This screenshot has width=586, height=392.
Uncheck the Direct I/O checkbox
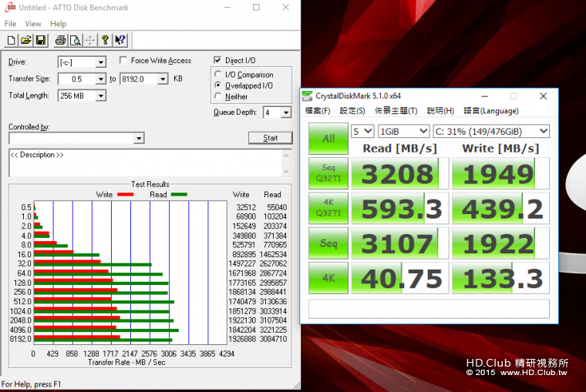pyautogui.click(x=218, y=61)
